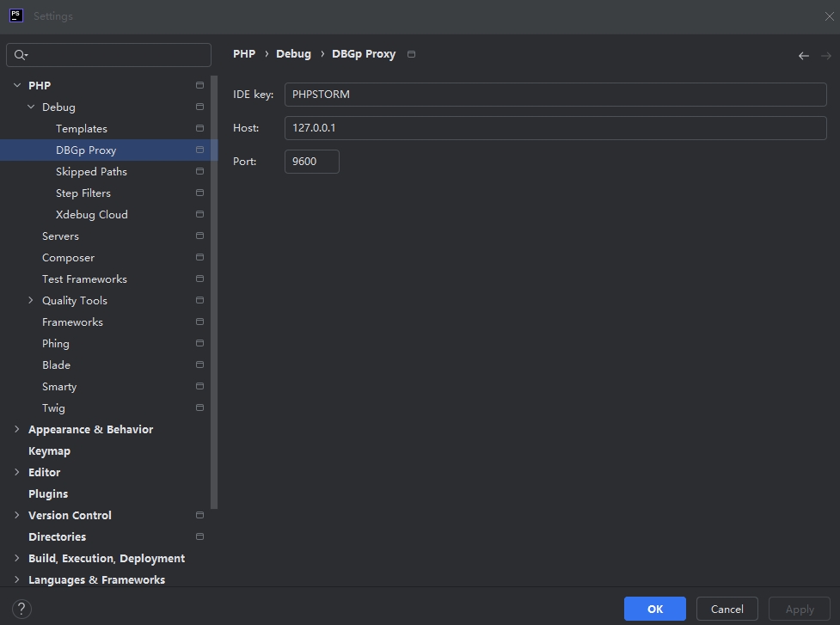Image resolution: width=840 pixels, height=625 pixels.
Task: Click project-level icon next to Frameworks
Action: point(199,322)
